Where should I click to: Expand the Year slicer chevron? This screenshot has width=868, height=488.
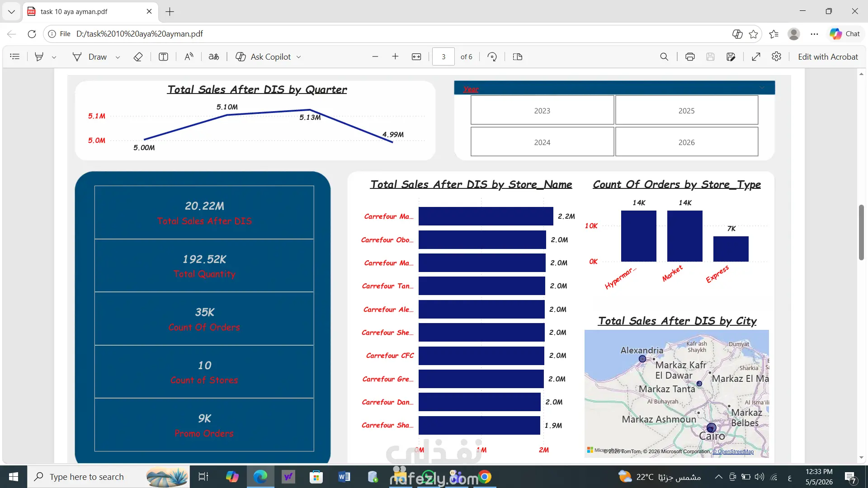point(762,88)
